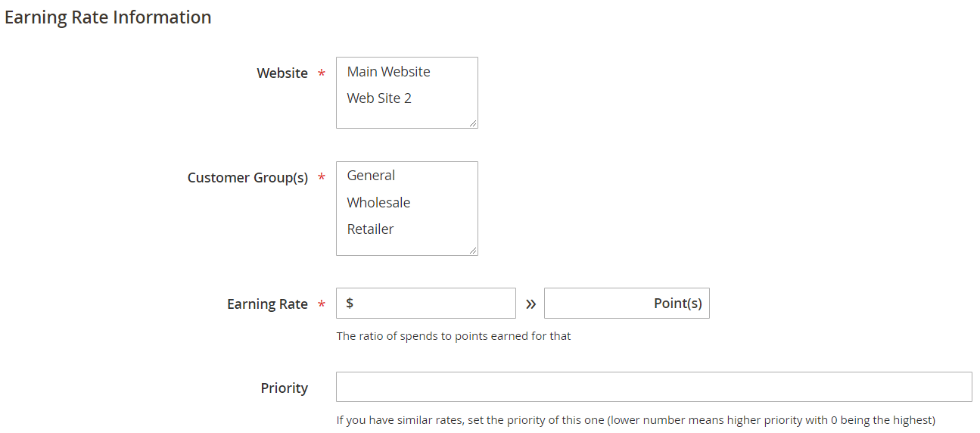Click the Website field label
Image resolution: width=980 pixels, height=433 pixels.
tap(282, 73)
